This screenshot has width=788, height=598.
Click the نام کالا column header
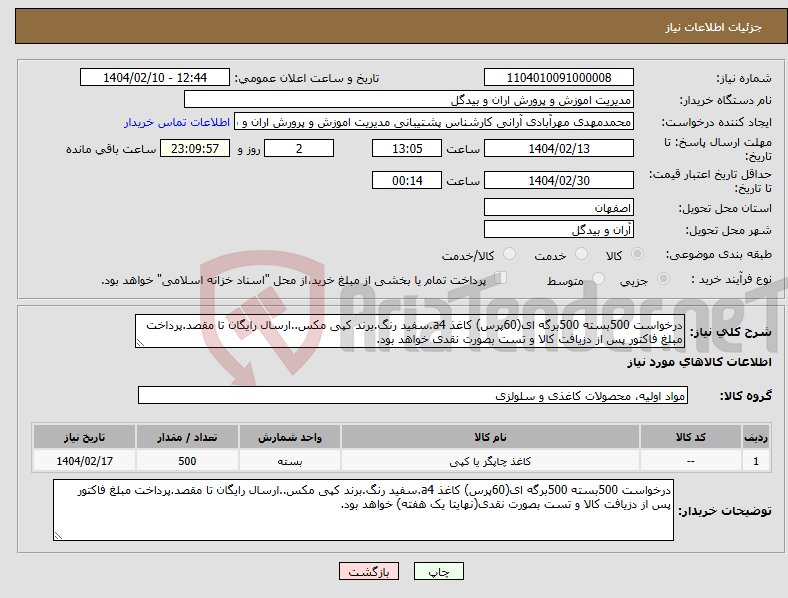click(490, 437)
